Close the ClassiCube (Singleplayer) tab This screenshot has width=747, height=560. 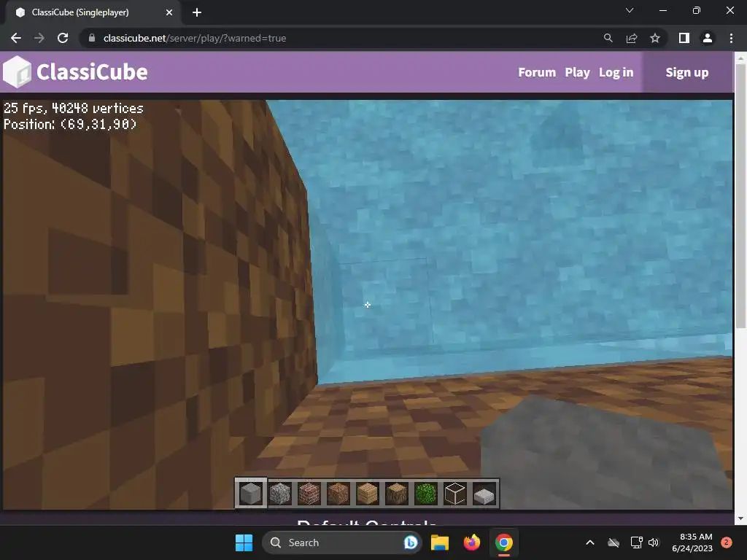click(x=169, y=12)
